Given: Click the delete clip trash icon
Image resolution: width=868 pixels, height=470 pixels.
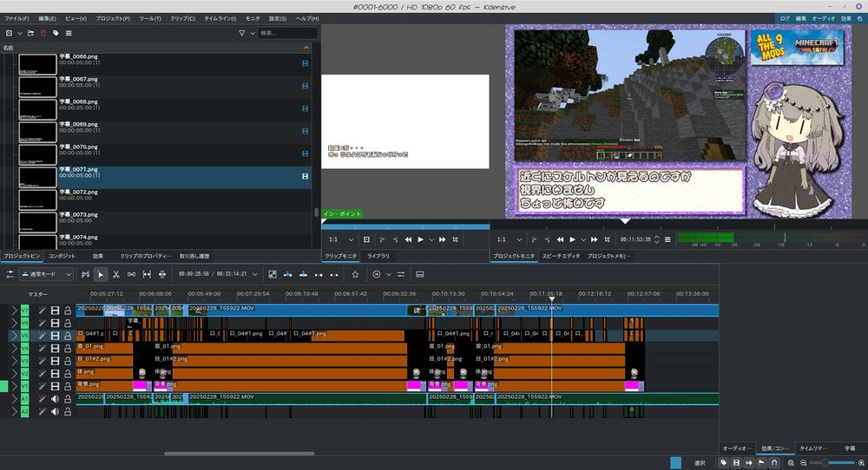Looking at the screenshot, I should [x=43, y=33].
